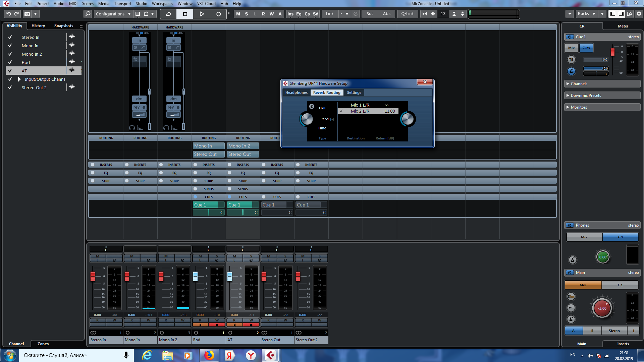Toggle all Write automation with the W button
644x362 pixels.
(x=272, y=14)
